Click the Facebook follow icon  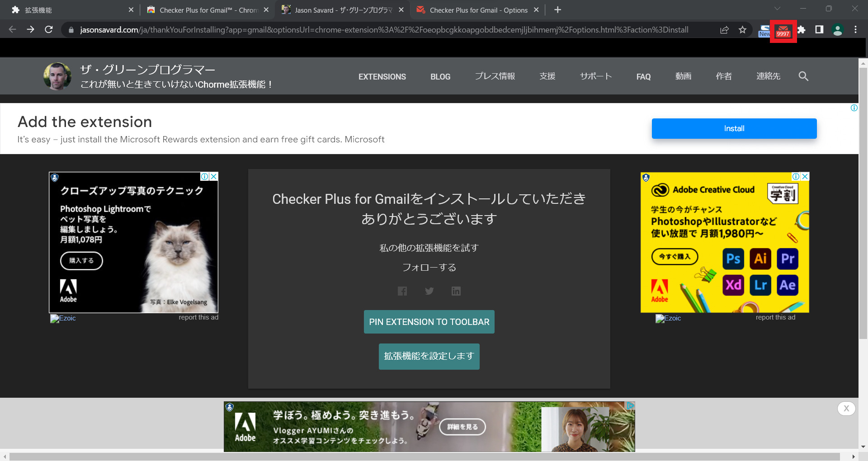click(402, 291)
